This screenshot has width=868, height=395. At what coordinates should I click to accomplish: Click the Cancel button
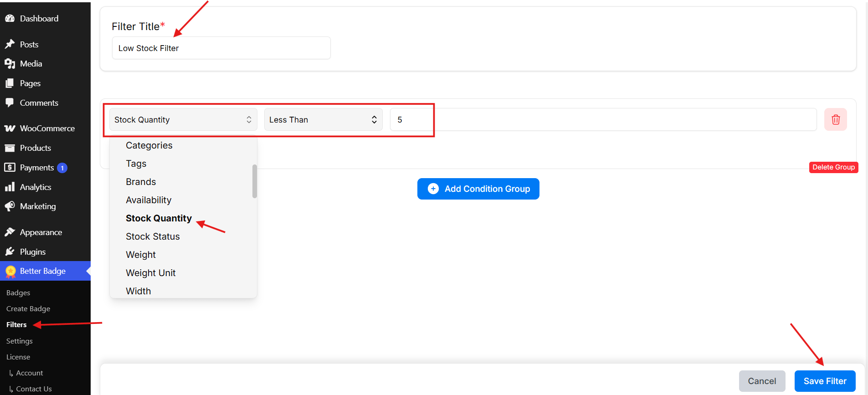(762, 381)
